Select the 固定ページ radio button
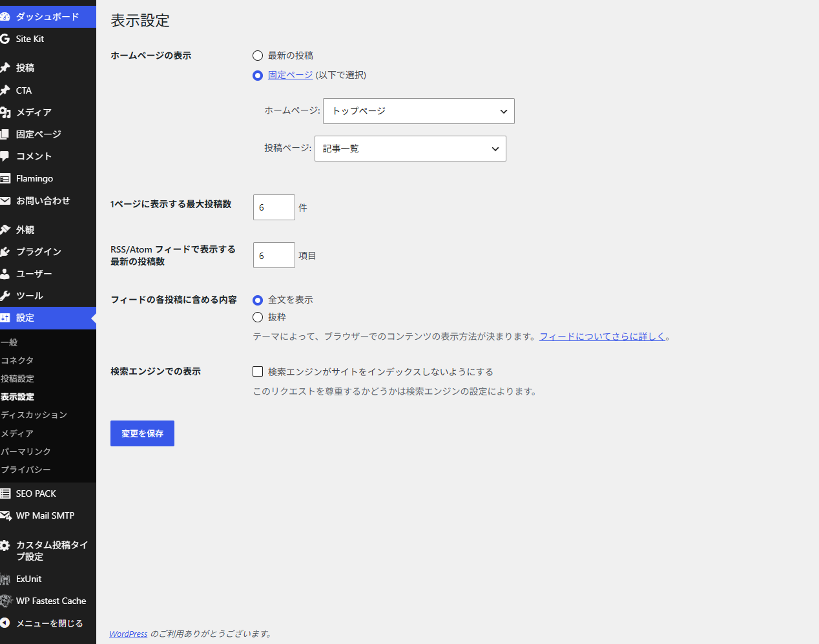 [x=258, y=76]
